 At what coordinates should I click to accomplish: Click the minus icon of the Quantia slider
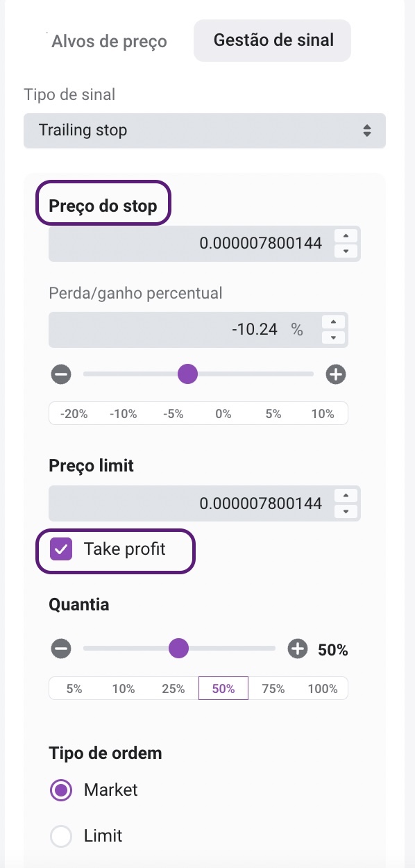[61, 649]
